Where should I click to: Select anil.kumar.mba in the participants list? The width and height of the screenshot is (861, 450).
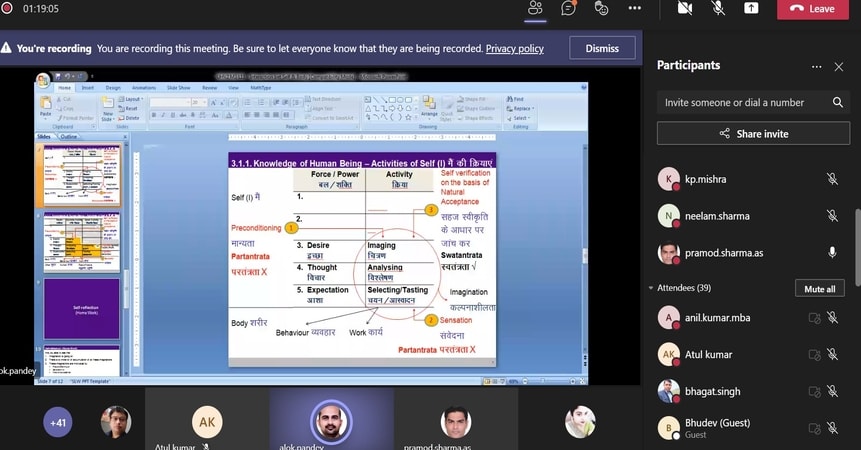pyautogui.click(x=718, y=318)
